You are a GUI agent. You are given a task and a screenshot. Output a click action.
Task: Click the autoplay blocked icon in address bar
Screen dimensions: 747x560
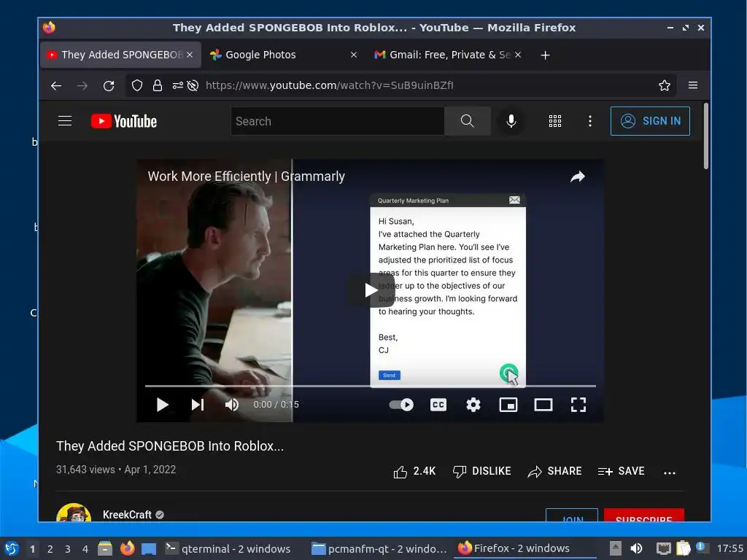point(193,86)
